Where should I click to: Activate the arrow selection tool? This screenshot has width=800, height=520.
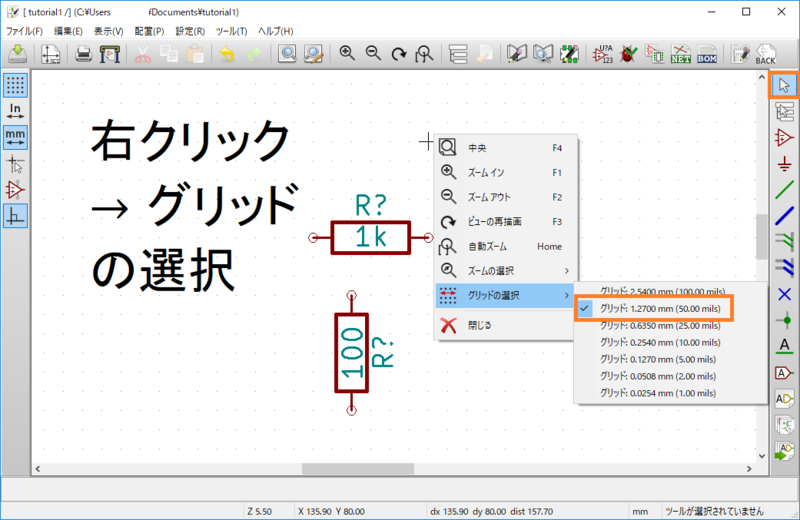point(783,85)
